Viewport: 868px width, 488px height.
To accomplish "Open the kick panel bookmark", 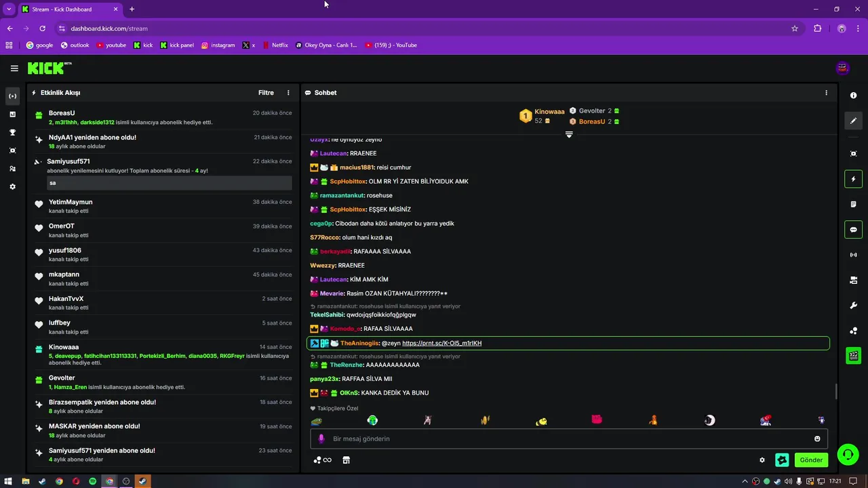I will coord(177,45).
